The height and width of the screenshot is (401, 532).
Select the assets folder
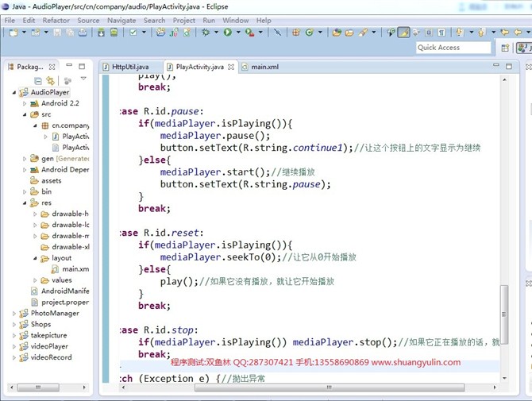[46, 181]
